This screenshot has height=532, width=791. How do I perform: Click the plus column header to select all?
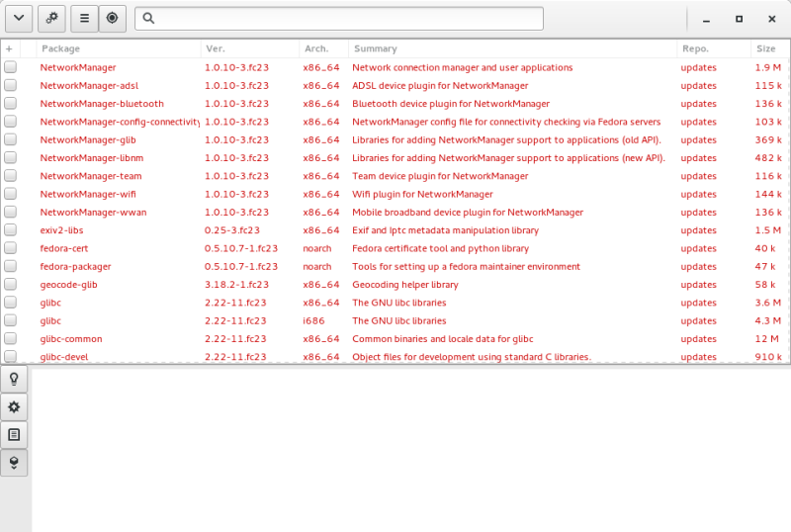[9, 48]
